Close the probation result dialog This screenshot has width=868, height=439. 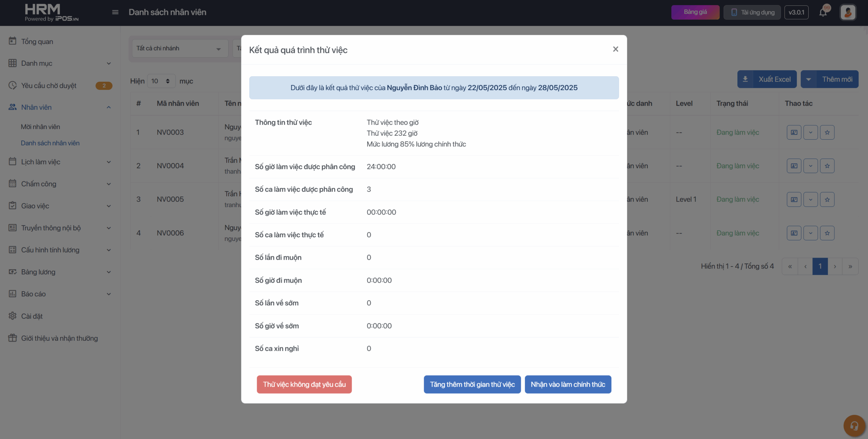coord(615,49)
